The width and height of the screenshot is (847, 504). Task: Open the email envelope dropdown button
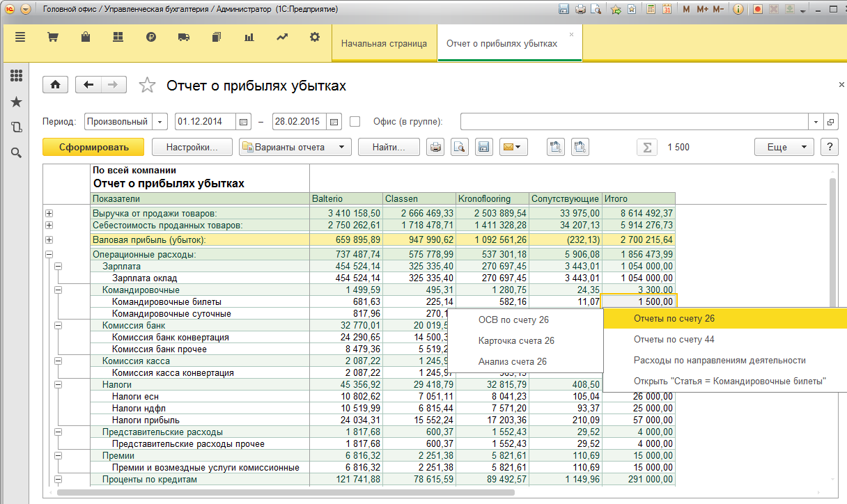click(513, 147)
